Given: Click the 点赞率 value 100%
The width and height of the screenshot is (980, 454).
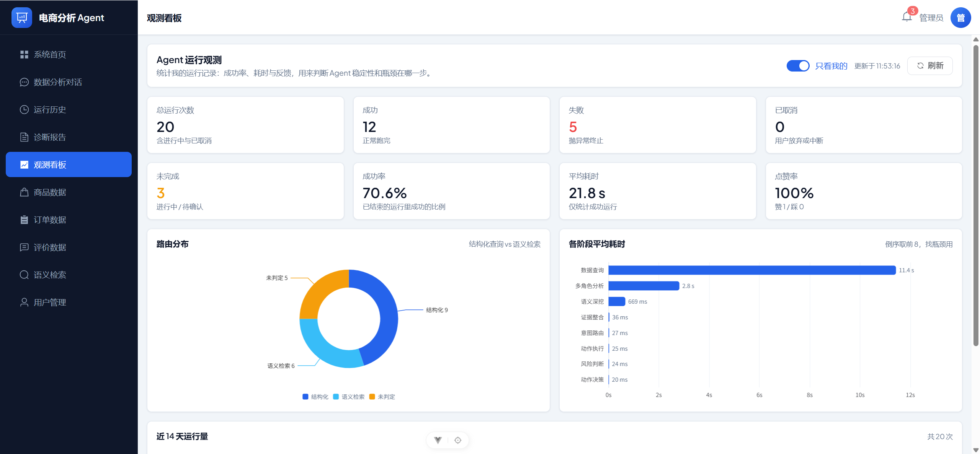Looking at the screenshot, I should tap(794, 193).
